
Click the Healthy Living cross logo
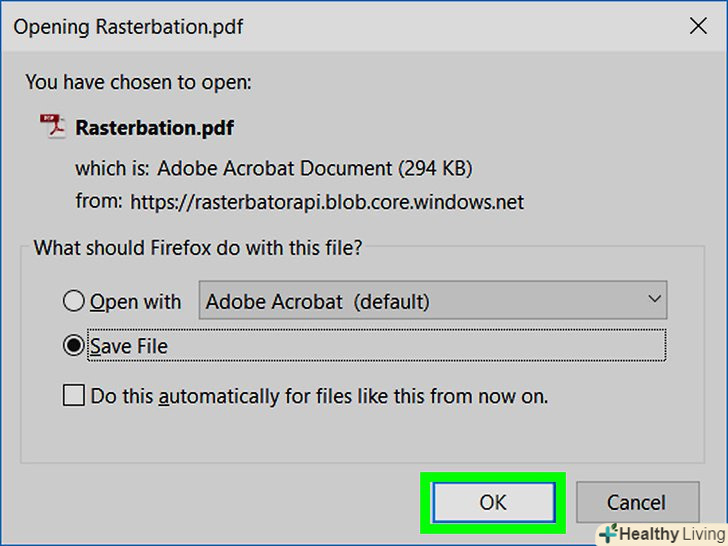tap(607, 534)
